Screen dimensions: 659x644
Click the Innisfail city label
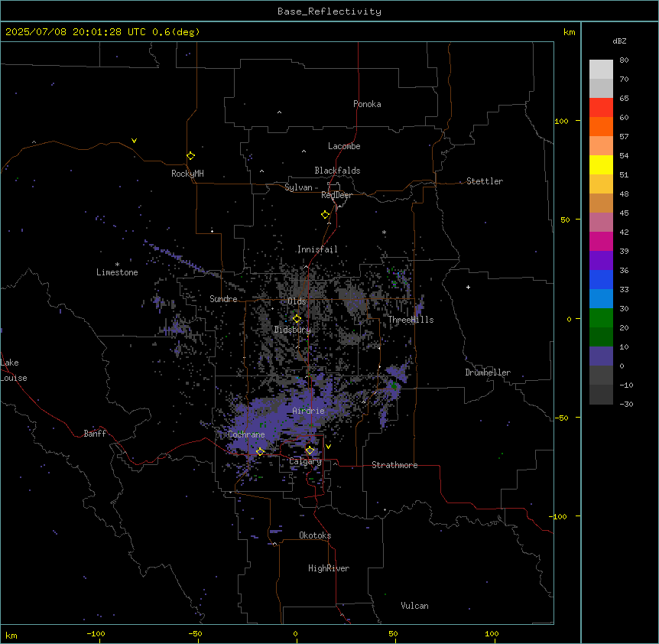(x=317, y=249)
